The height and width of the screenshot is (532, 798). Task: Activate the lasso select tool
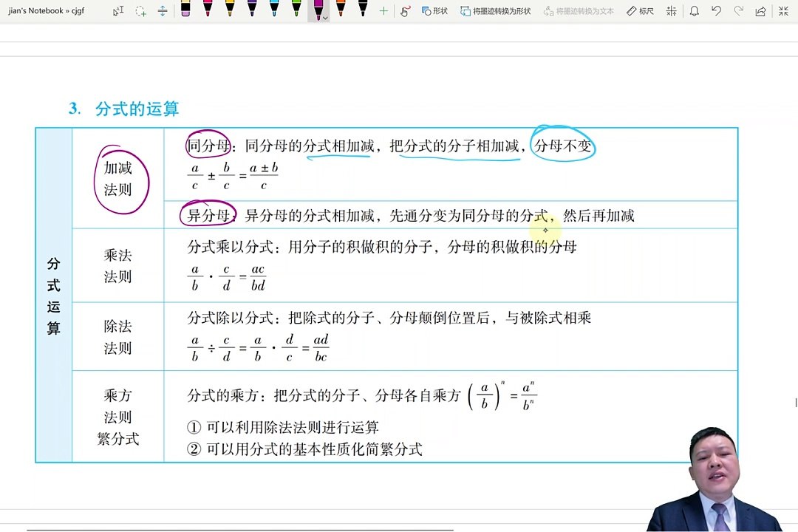[140, 10]
